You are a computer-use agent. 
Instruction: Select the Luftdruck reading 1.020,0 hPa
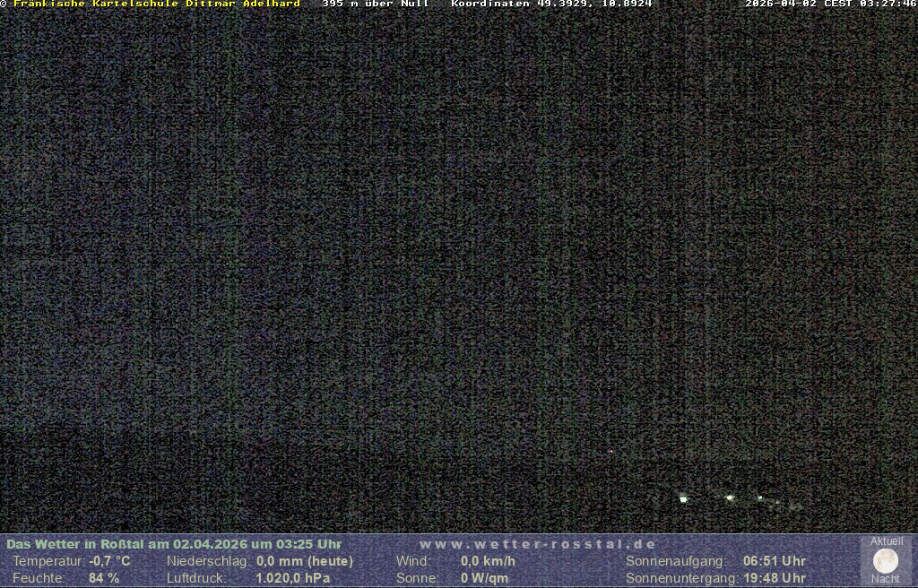click(293, 578)
